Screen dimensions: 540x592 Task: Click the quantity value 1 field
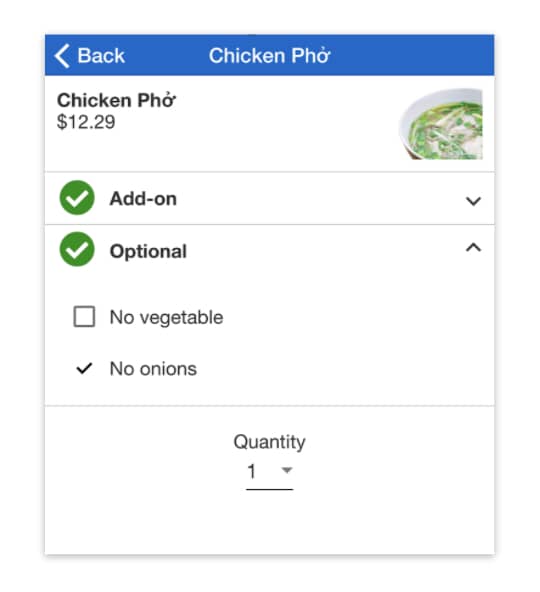[x=269, y=472]
